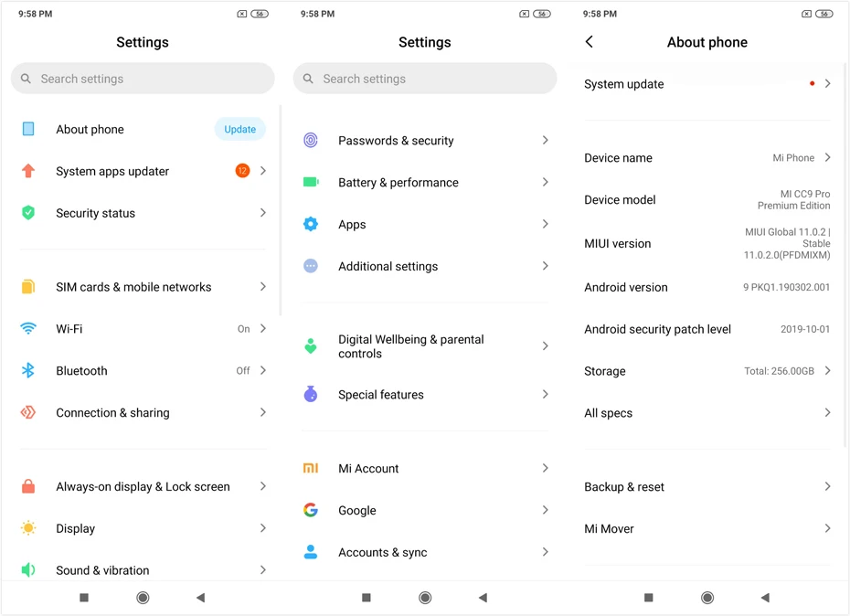Tap the Bluetooth Off status text
The height and width of the screenshot is (616, 850).
click(243, 370)
